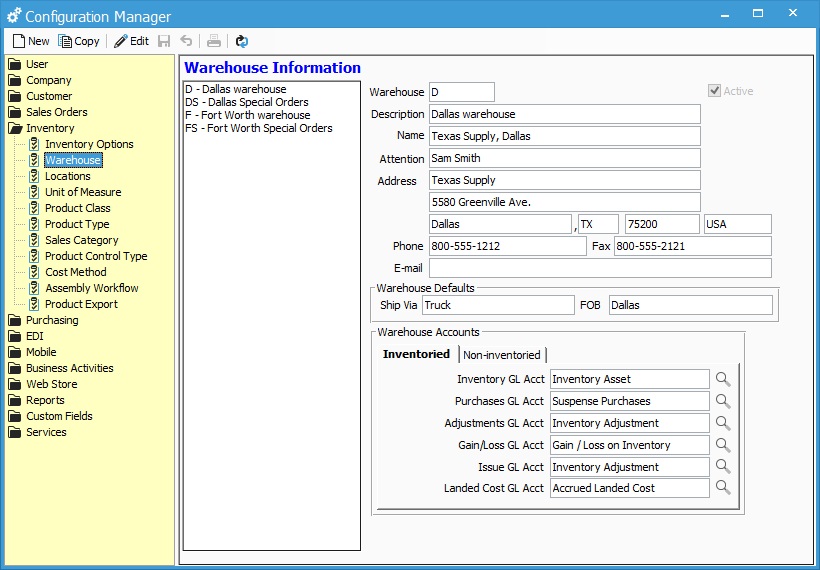This screenshot has height=570, width=820.
Task: Expand the Custom Fields folder
Action: click(15, 416)
